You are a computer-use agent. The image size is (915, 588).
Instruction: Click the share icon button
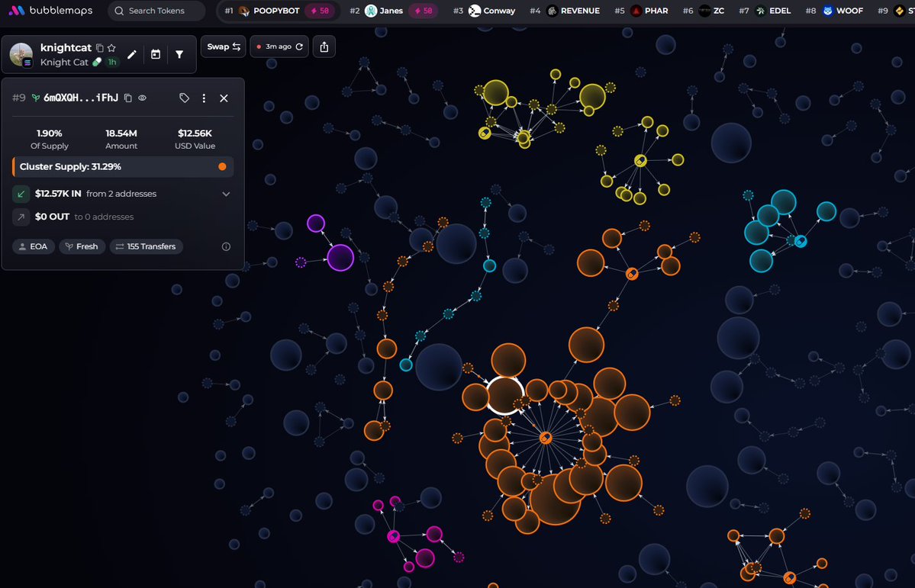[x=324, y=47]
